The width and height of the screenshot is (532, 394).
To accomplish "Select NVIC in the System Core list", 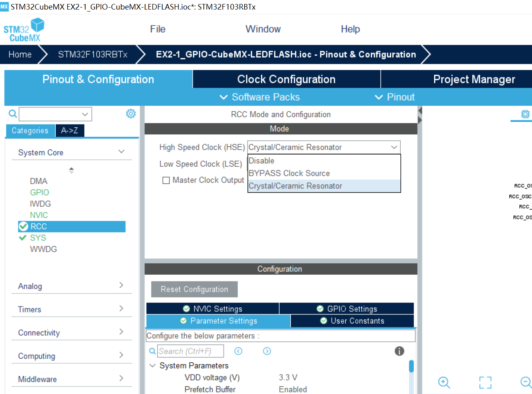I will [x=39, y=215].
